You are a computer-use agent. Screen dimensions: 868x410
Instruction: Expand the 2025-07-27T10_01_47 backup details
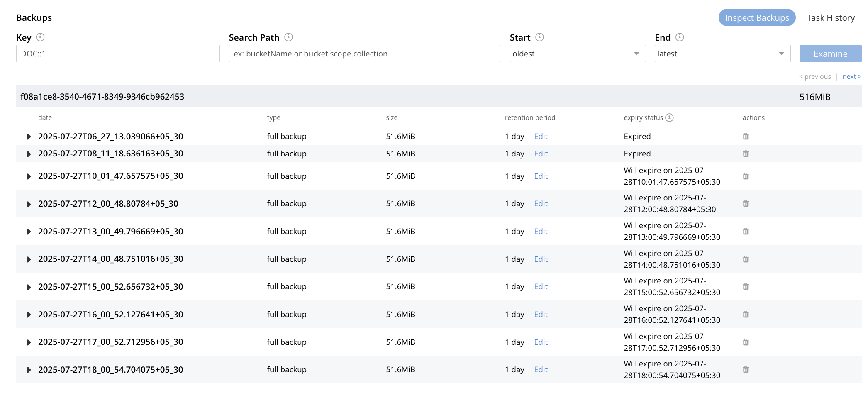[29, 176]
